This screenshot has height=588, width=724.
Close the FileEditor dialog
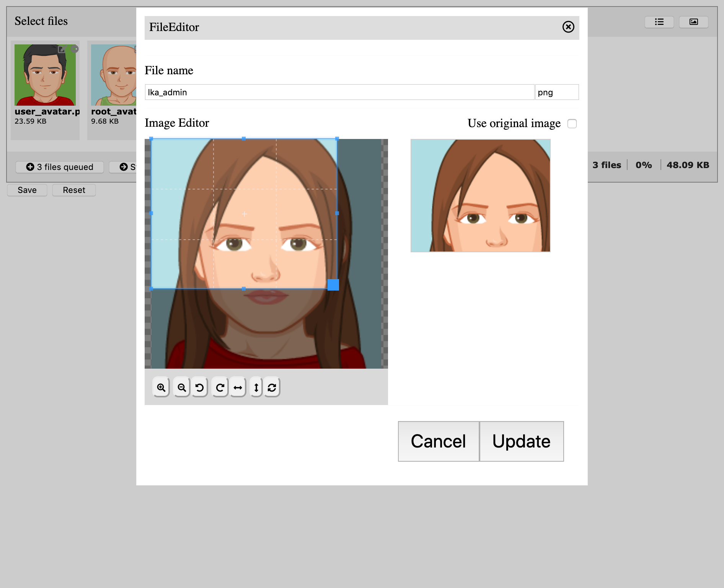tap(568, 27)
